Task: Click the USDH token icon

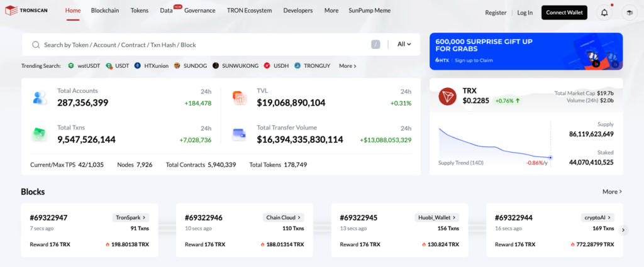Action: 267,65
